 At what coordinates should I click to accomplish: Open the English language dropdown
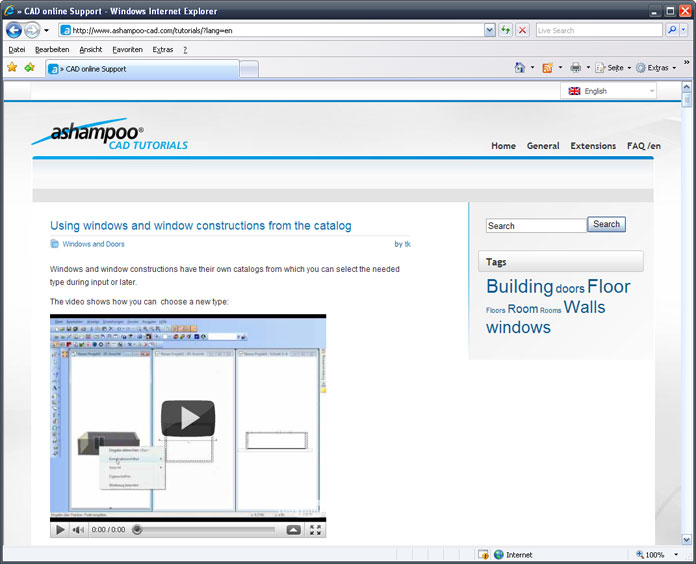(x=609, y=91)
